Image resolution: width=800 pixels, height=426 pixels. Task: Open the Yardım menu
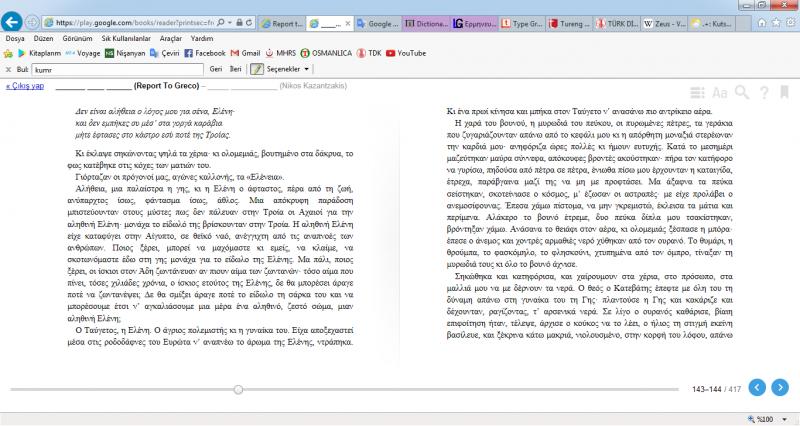click(x=202, y=38)
